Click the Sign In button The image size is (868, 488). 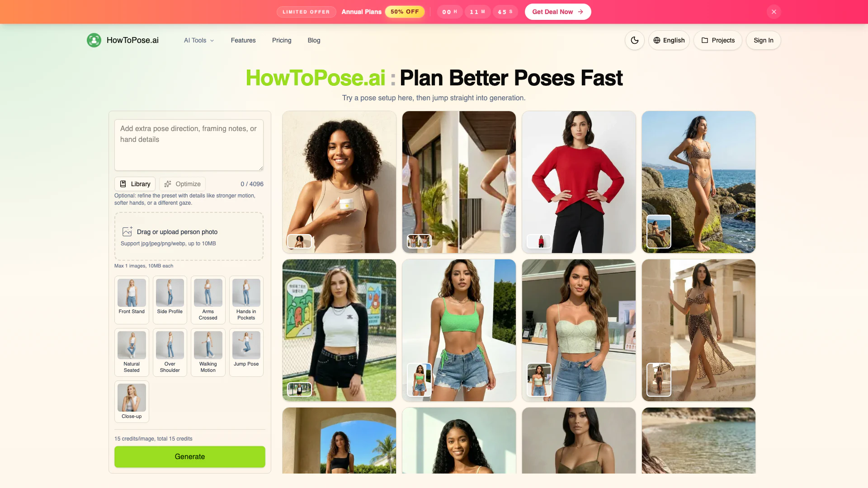click(763, 40)
